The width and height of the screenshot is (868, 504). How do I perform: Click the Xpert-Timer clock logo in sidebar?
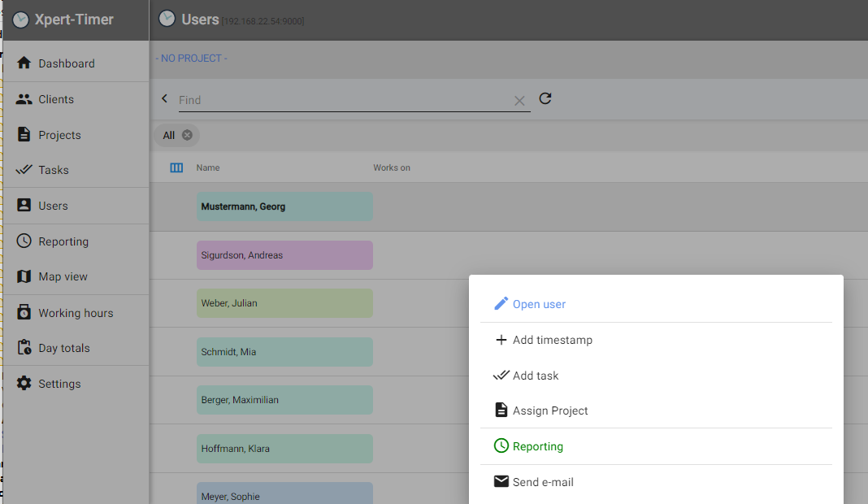tap(20, 20)
